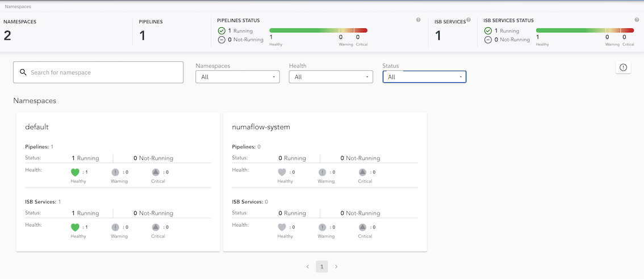Click Pipelines Status Not-Running minus icon
Screen dimensions: 644x279
[221, 40]
